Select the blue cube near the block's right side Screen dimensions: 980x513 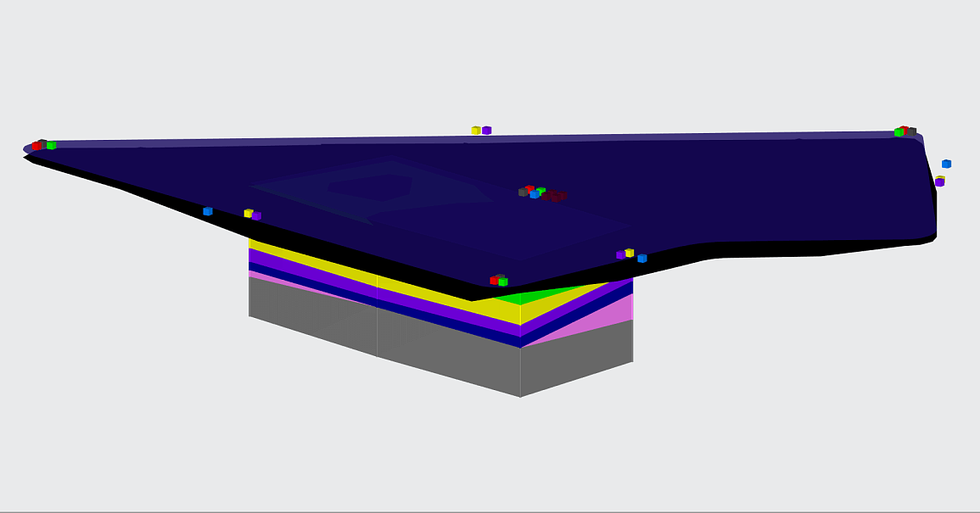(642, 258)
